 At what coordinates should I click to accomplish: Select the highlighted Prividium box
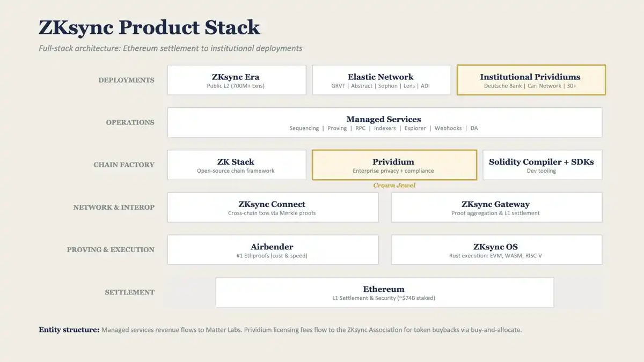[x=394, y=165]
